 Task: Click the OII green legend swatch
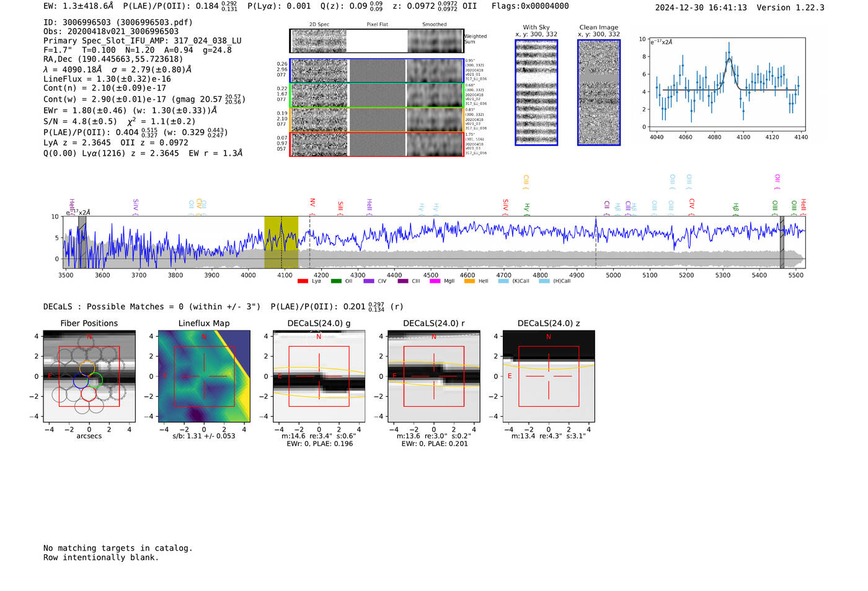336,281
